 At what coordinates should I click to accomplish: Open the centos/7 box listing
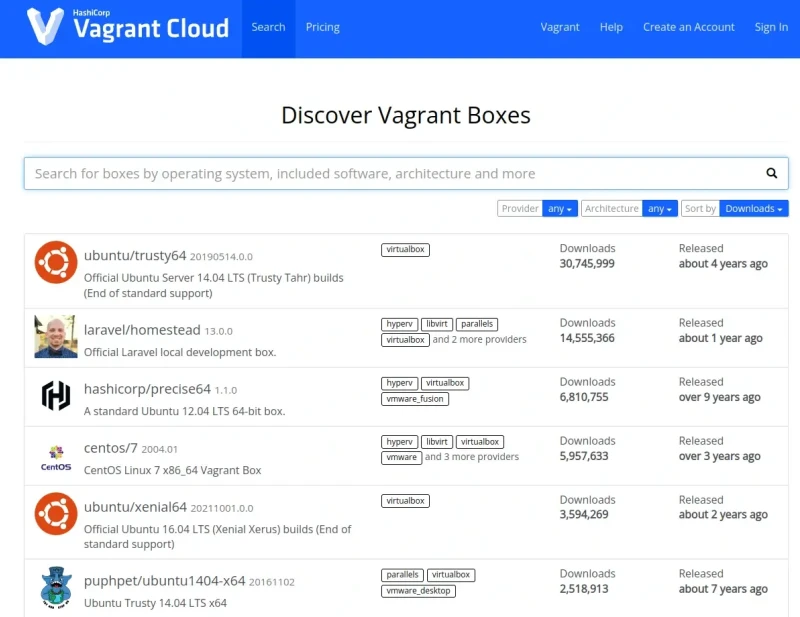(x=110, y=448)
